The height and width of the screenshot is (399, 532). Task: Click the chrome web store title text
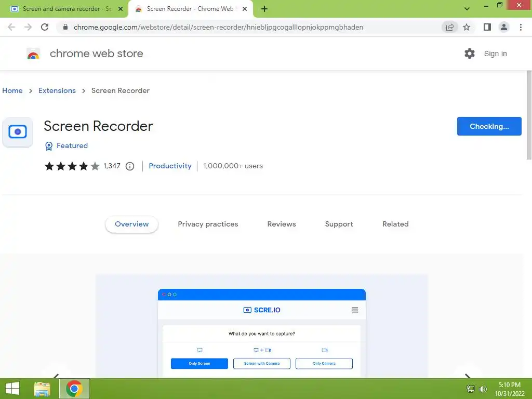[x=96, y=54]
